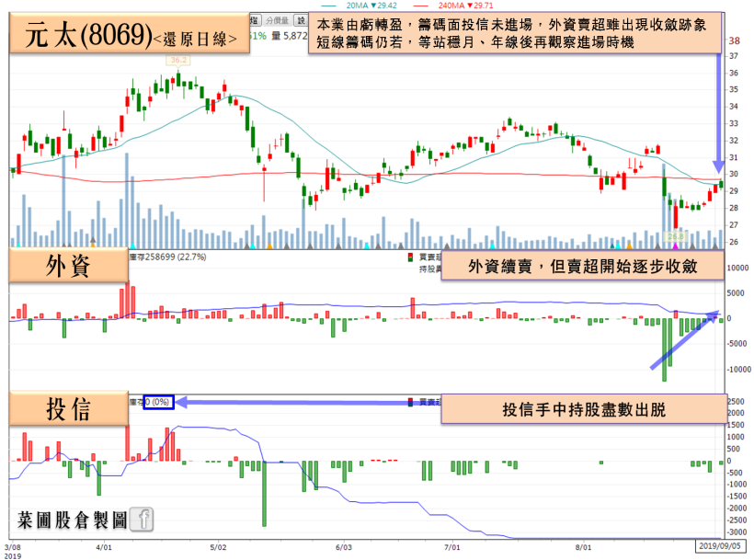Toggle the 20MA moving average legend

pyautogui.click(x=360, y=6)
